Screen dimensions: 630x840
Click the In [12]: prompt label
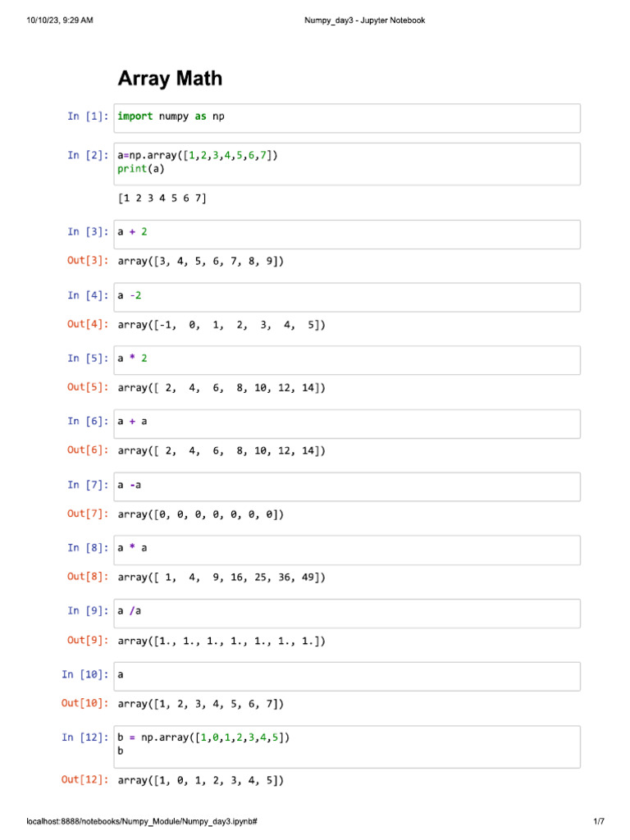(x=84, y=737)
